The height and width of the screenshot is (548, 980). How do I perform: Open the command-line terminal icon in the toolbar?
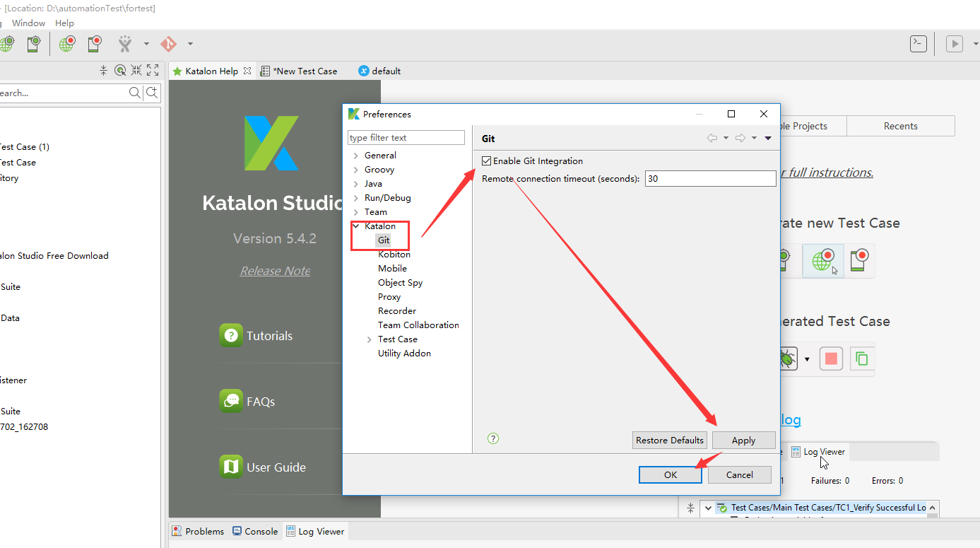point(918,44)
